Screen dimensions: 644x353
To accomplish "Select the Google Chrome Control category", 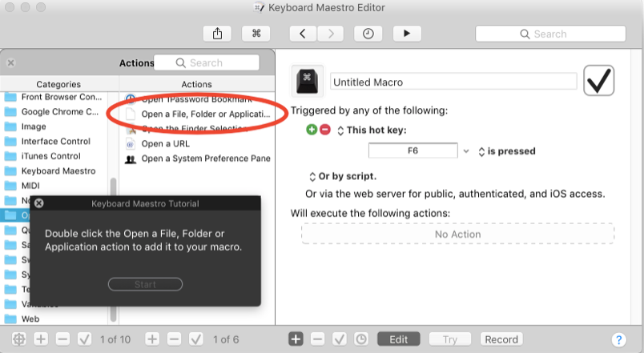I will point(54,111).
